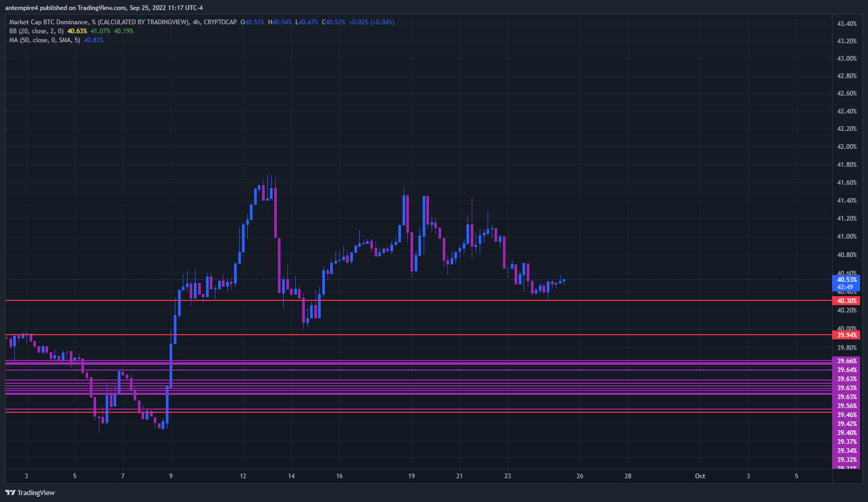Click the 28 date label on the time axis
868x502 pixels.
tap(628, 476)
